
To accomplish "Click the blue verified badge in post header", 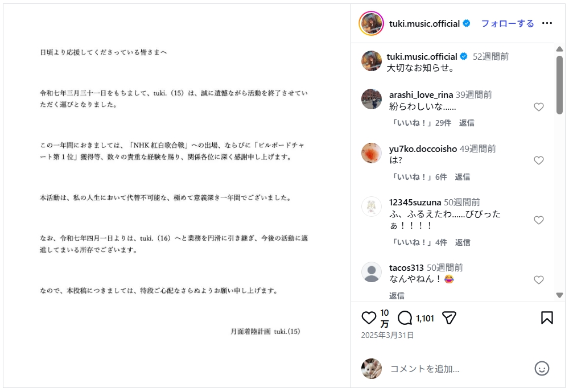I will tap(467, 23).
